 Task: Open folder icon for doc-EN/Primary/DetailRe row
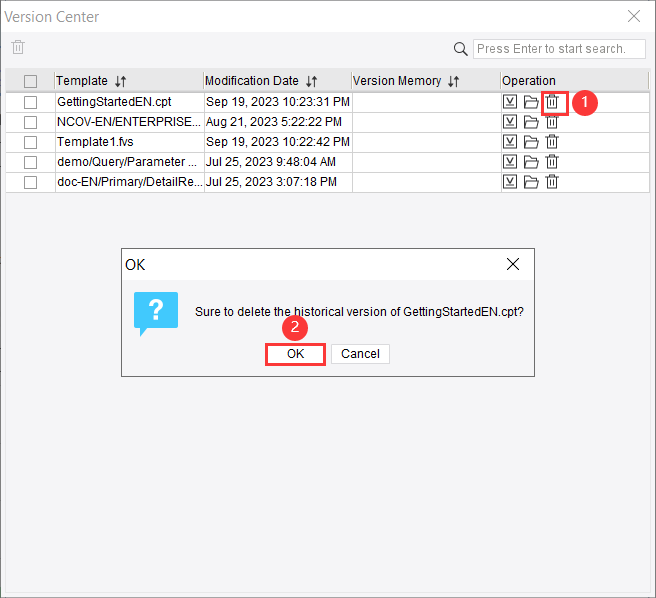click(531, 182)
